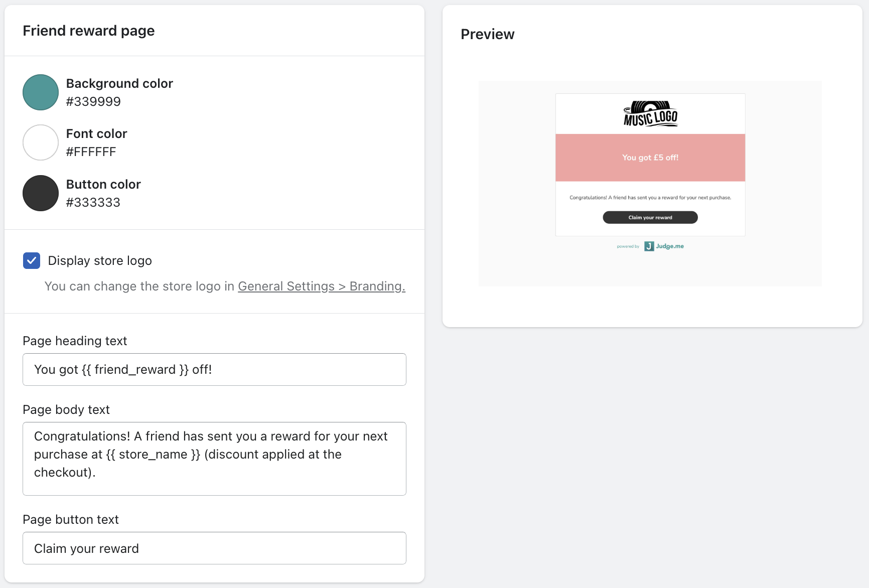Image resolution: width=869 pixels, height=588 pixels.
Task: Click the Display store logo label
Action: (100, 261)
